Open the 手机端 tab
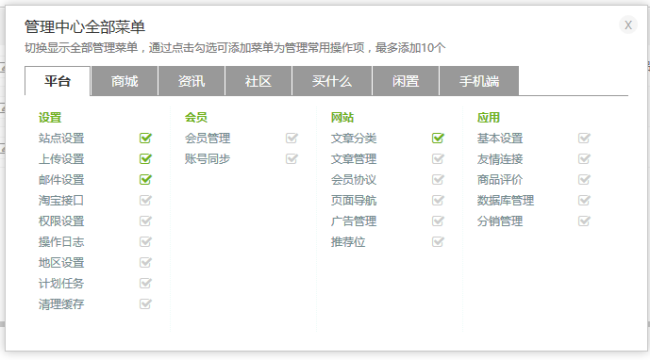This screenshot has height=361, width=650. pos(479,81)
